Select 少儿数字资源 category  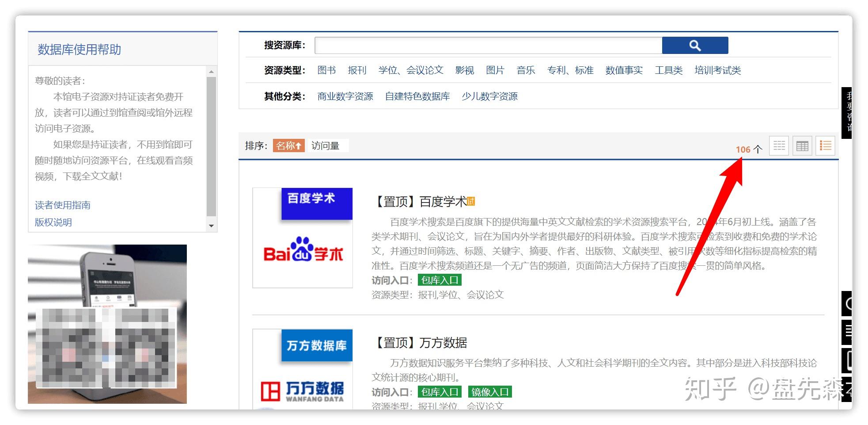click(x=489, y=96)
